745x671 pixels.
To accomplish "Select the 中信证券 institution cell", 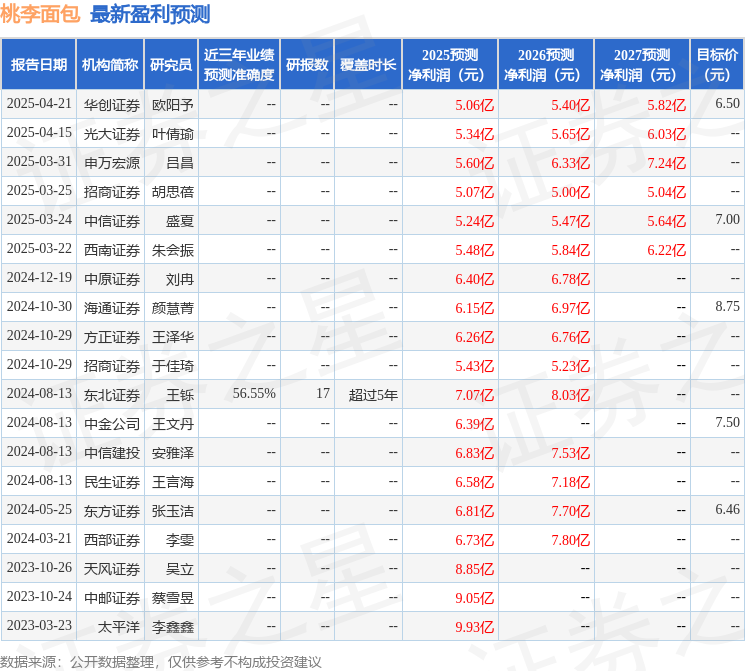I will click(x=112, y=221).
